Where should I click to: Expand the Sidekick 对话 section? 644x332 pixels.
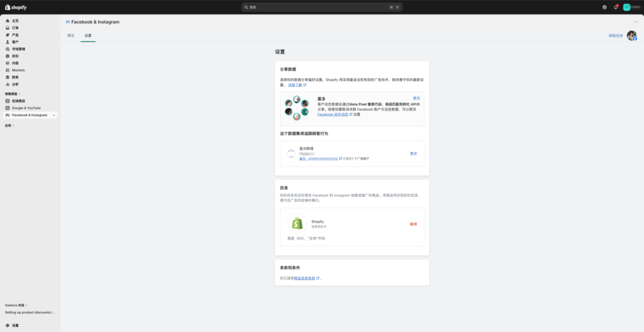pos(16,306)
